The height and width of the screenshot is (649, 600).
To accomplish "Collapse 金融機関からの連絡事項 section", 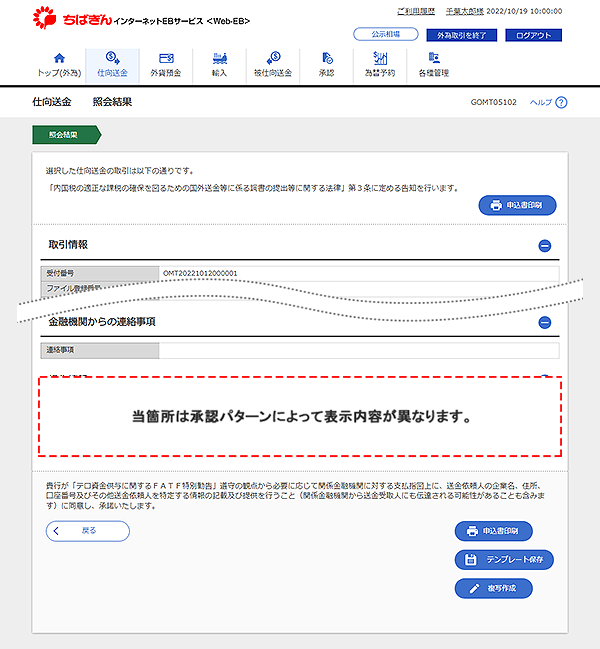I will click(x=545, y=322).
